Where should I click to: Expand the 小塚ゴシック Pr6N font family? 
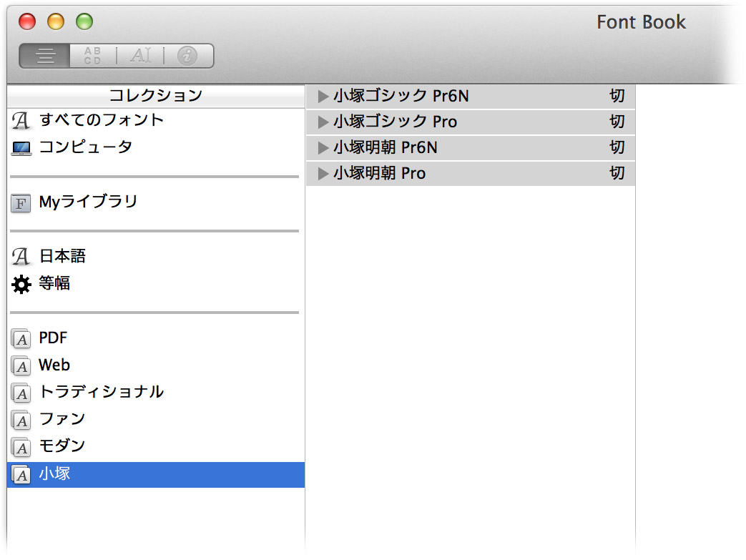(x=323, y=97)
